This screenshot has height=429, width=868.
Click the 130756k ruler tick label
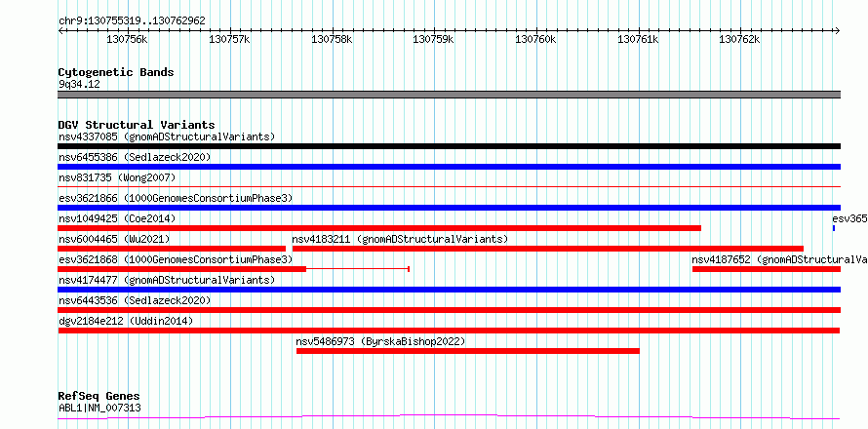click(128, 40)
